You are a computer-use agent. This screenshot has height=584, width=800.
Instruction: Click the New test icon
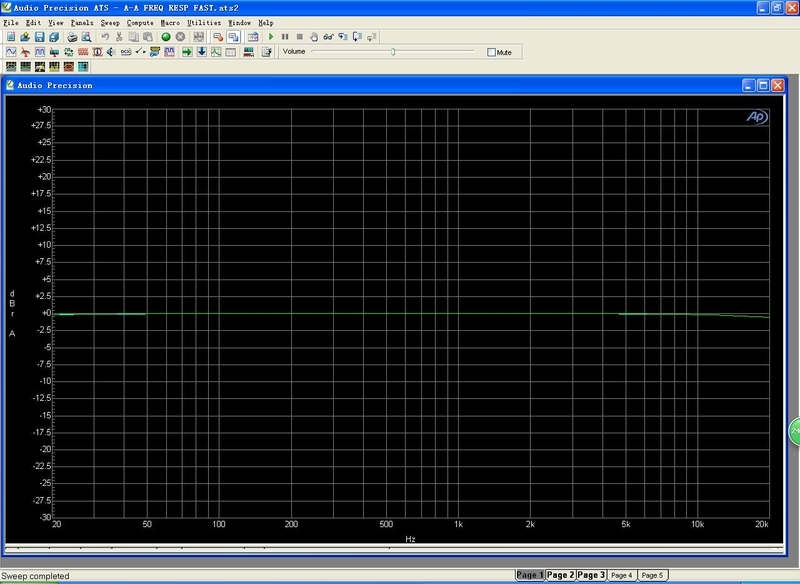11,37
